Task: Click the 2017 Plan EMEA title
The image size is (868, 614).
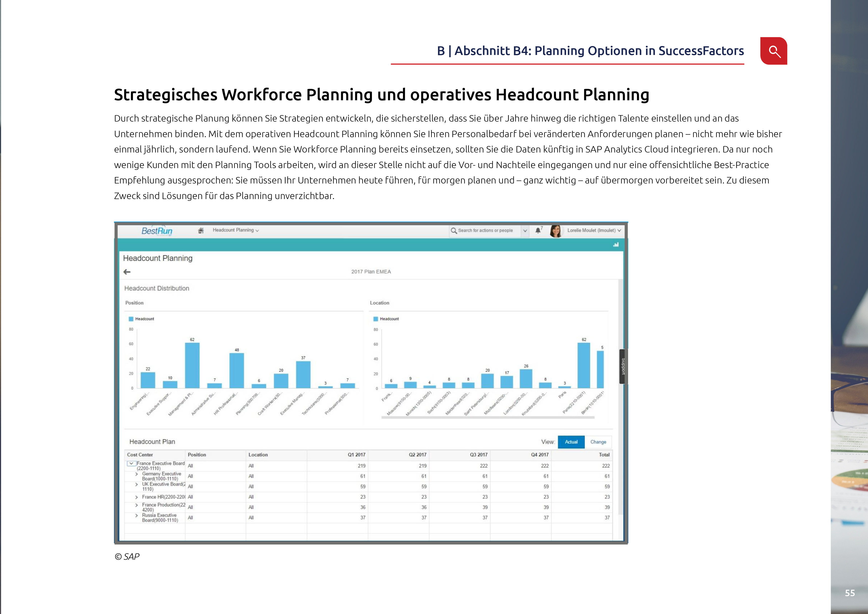Action: [x=371, y=272]
